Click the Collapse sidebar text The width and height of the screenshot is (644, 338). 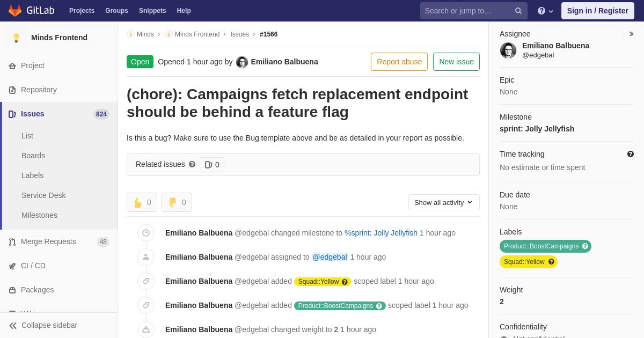click(x=49, y=325)
